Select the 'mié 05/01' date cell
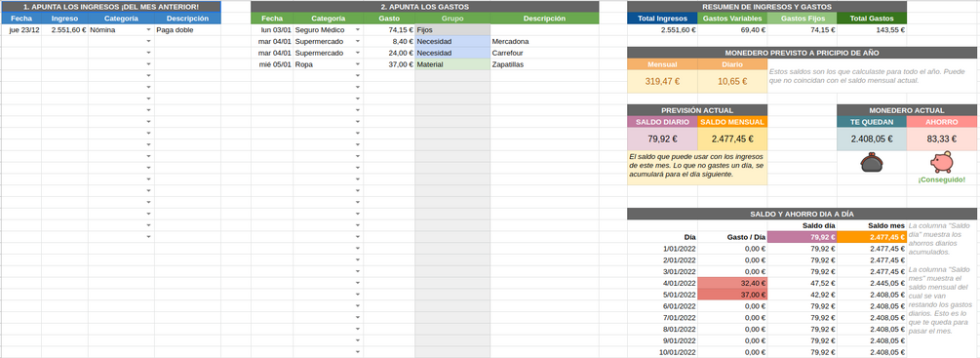The image size is (980, 358). pyautogui.click(x=272, y=64)
